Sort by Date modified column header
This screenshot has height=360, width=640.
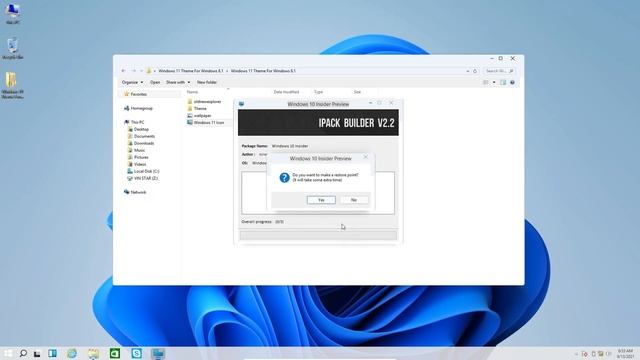click(x=286, y=92)
